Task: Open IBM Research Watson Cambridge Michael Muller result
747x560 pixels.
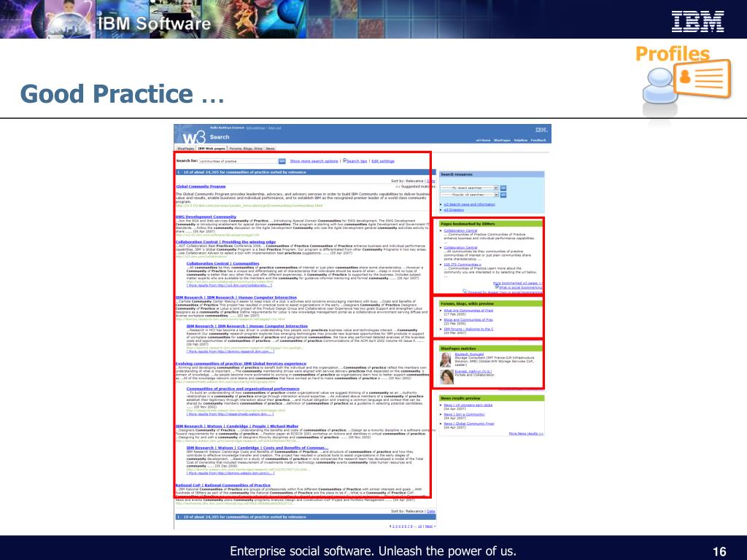Action: (237, 426)
